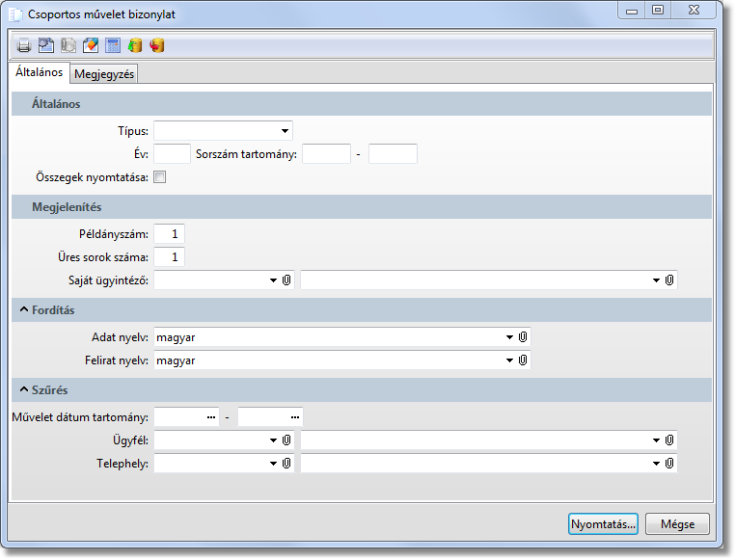Click paperclip icon at Saját ügyintéző name field

[x=669, y=280]
